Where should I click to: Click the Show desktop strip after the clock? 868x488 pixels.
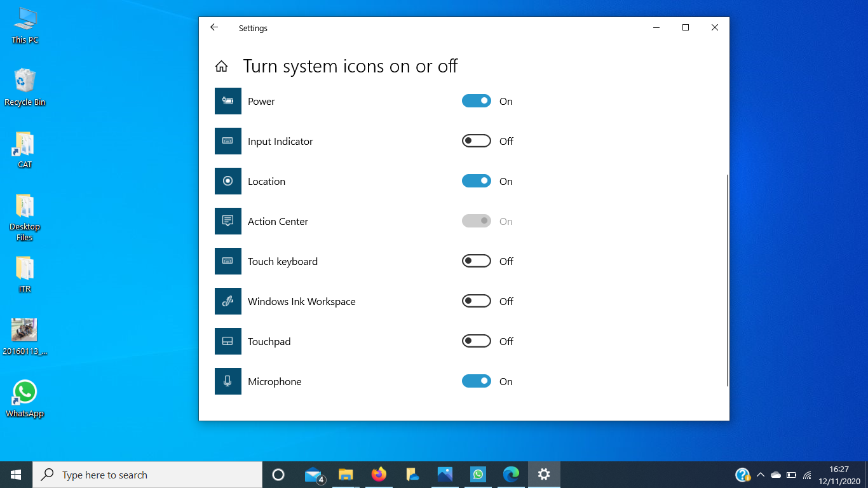click(866, 475)
